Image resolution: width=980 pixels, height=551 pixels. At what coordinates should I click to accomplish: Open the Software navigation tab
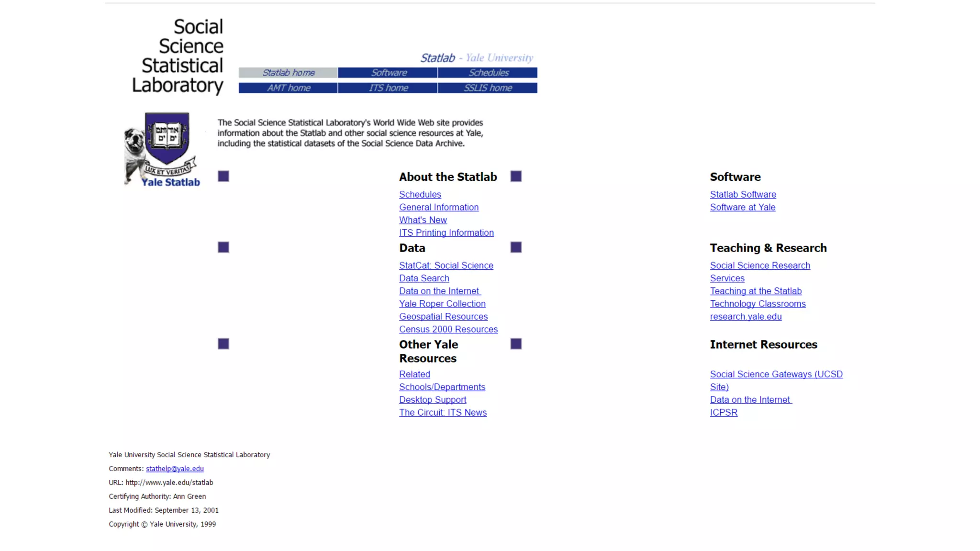click(x=388, y=73)
